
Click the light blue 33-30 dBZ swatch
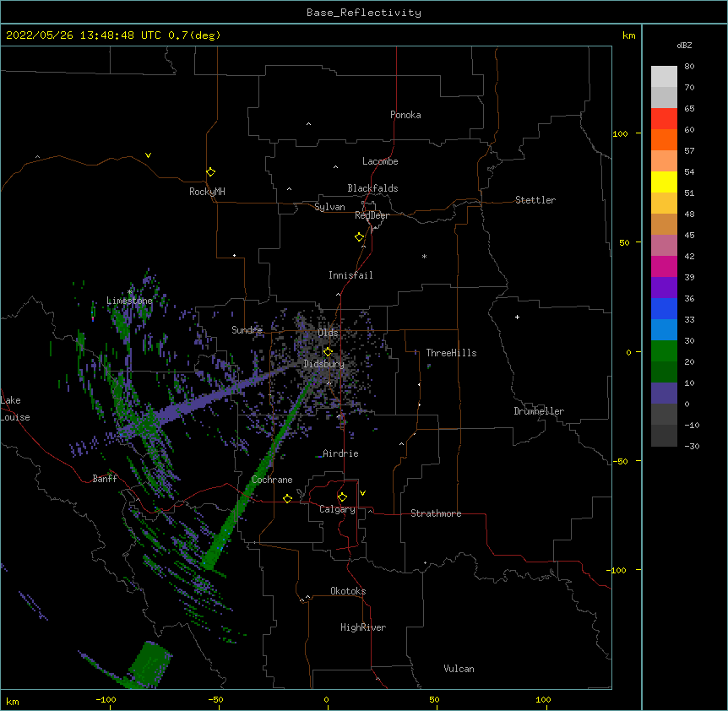pyautogui.click(x=664, y=330)
